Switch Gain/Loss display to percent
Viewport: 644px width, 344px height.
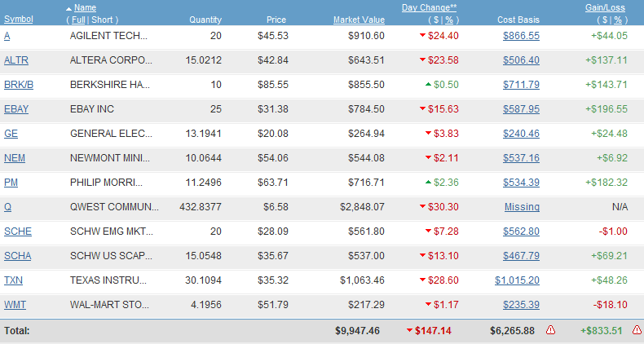pyautogui.click(x=620, y=20)
